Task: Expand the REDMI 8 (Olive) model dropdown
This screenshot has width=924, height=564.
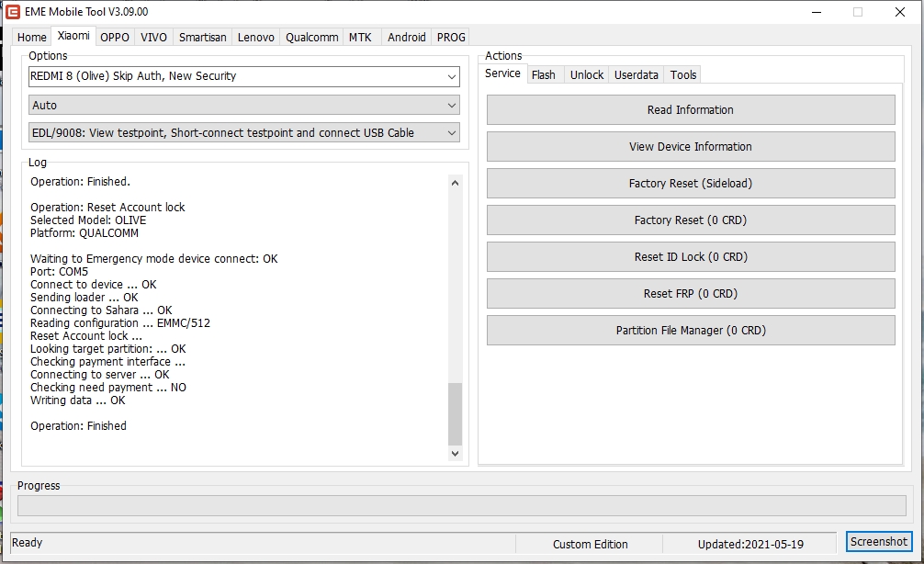Action: tap(244, 76)
